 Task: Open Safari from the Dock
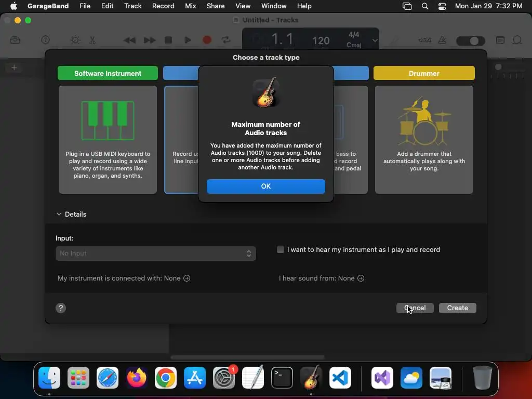tap(108, 378)
